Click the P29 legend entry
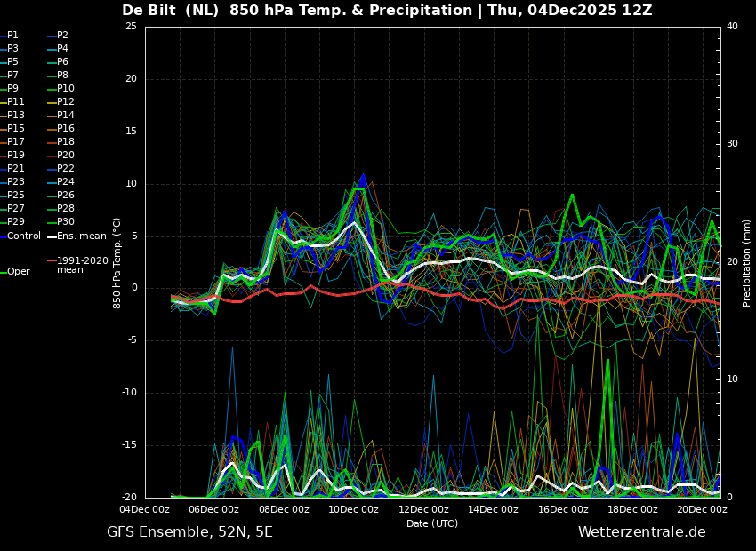The width and height of the screenshot is (756, 551). (x=12, y=221)
